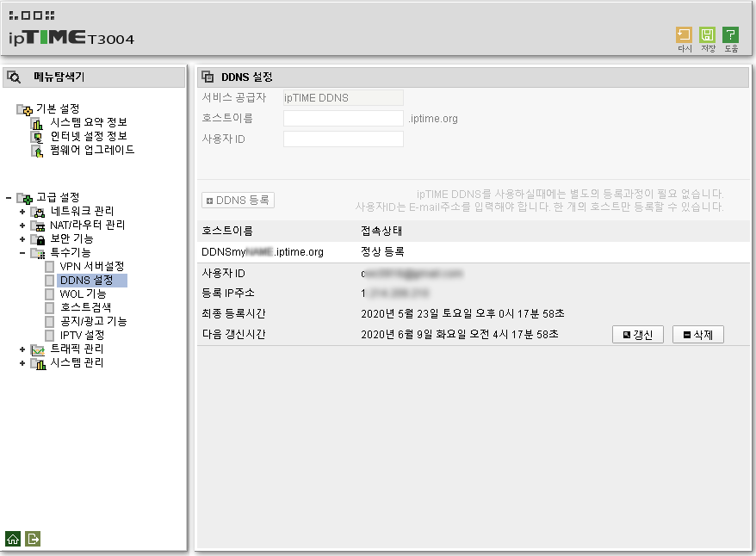The width and height of the screenshot is (756, 556).
Task: Click the 트래픽 관리 graph icon
Action: [38, 349]
